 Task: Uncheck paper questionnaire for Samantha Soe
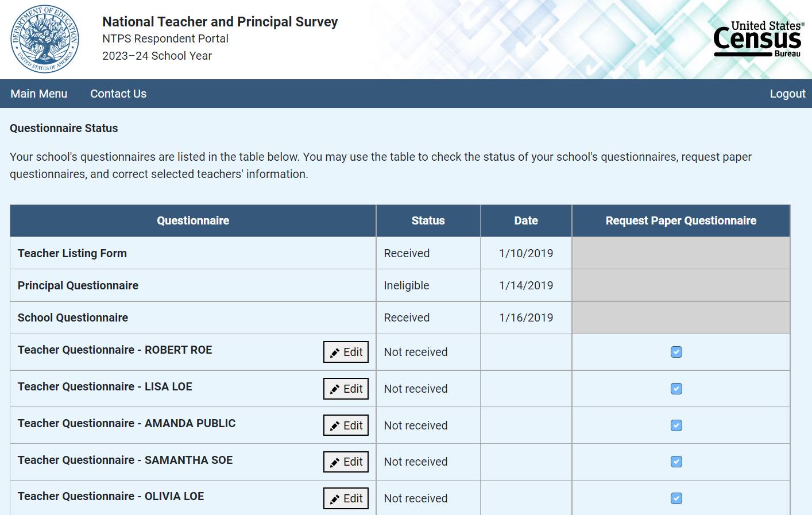(x=676, y=462)
